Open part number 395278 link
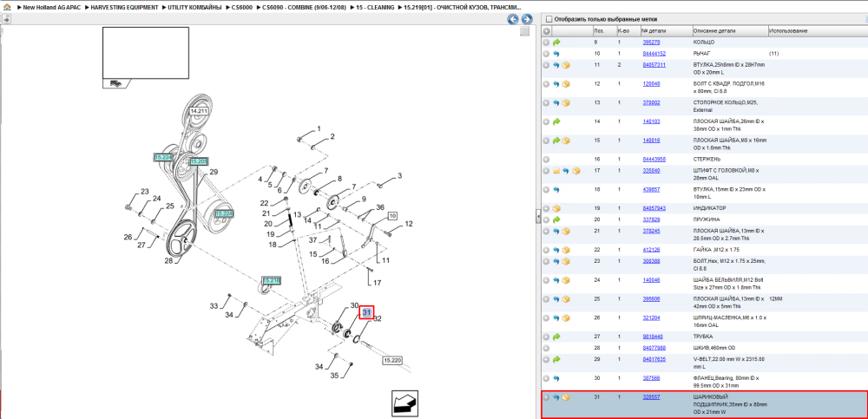Viewport: 868px width, 419px height. pyautogui.click(x=651, y=42)
